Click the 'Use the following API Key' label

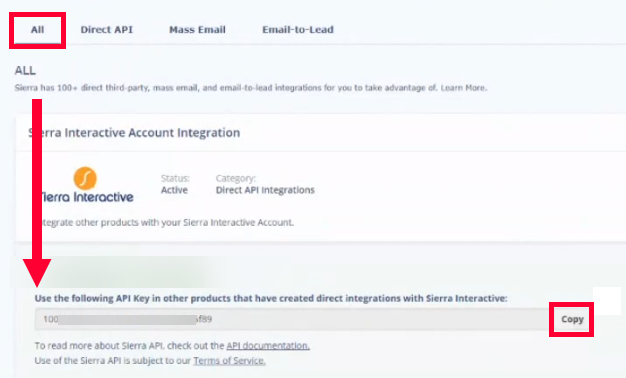coord(271,299)
